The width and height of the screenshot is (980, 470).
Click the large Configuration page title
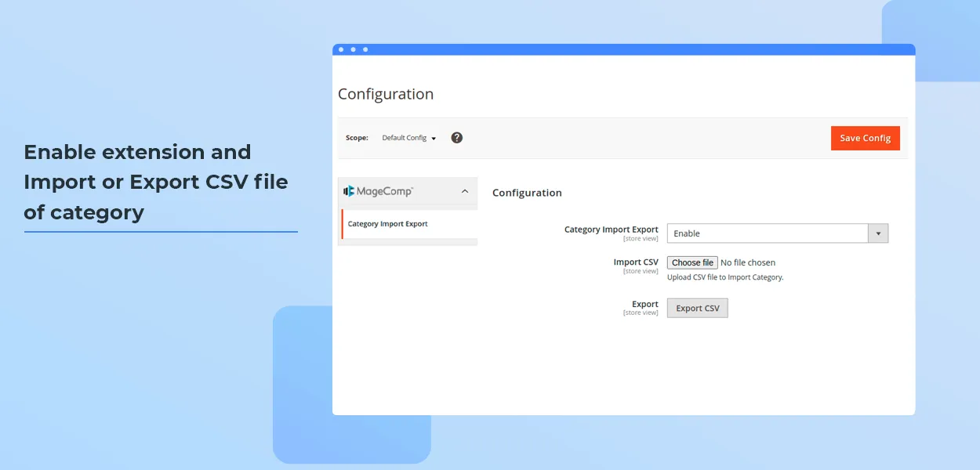[386, 94]
